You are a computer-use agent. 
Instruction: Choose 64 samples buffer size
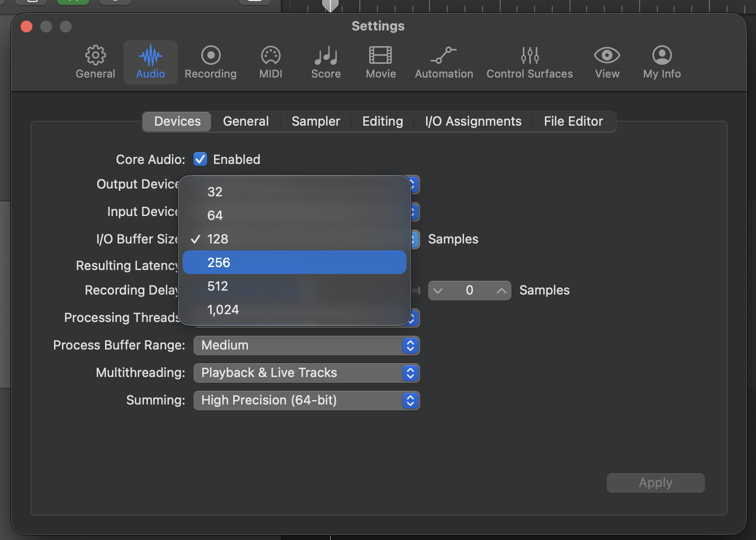295,215
